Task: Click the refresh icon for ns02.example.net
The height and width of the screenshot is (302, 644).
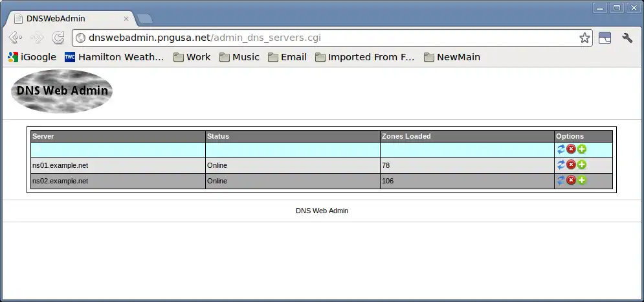Action: coord(561,180)
